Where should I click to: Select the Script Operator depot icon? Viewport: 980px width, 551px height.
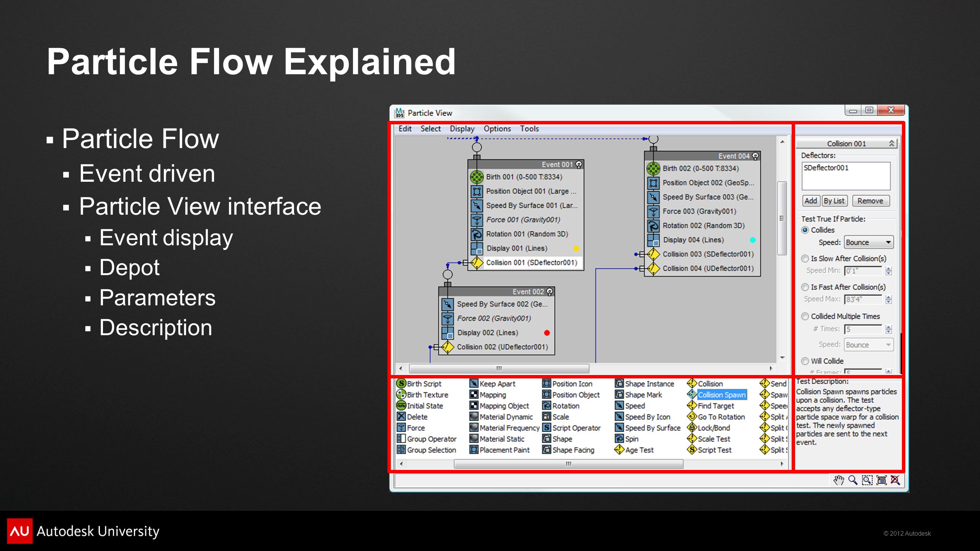click(x=547, y=427)
